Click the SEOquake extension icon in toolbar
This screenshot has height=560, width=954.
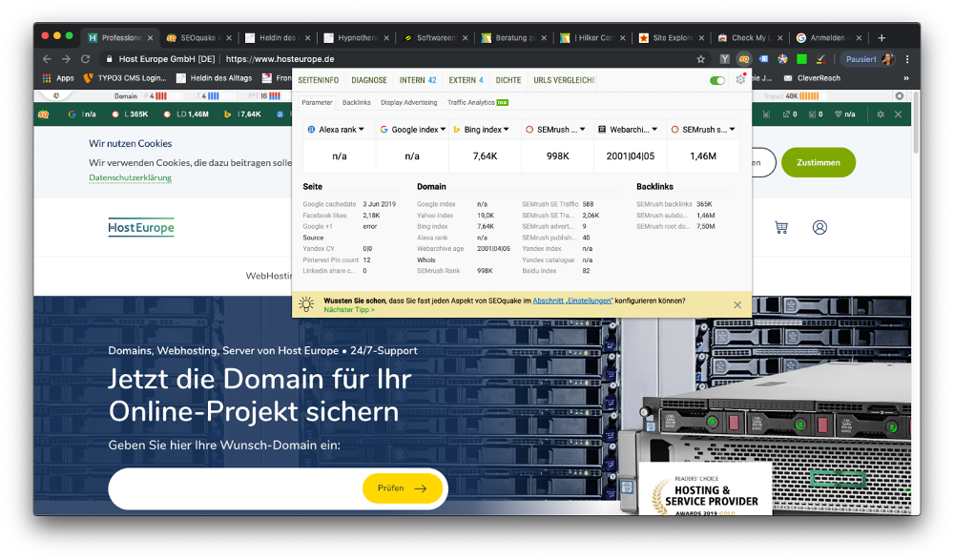tap(743, 59)
